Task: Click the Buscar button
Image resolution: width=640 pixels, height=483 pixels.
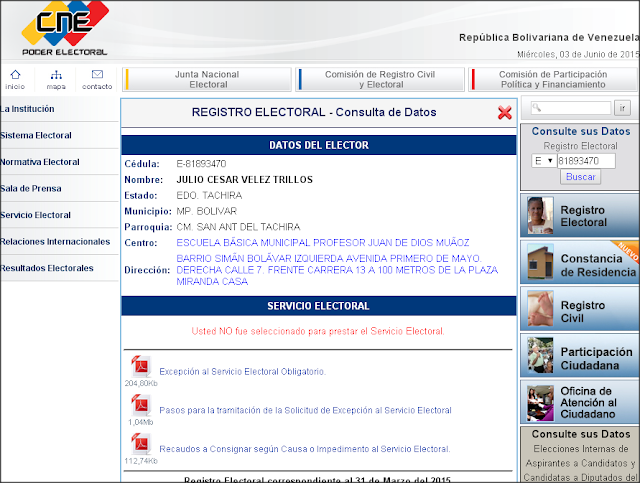Action: 580,177
